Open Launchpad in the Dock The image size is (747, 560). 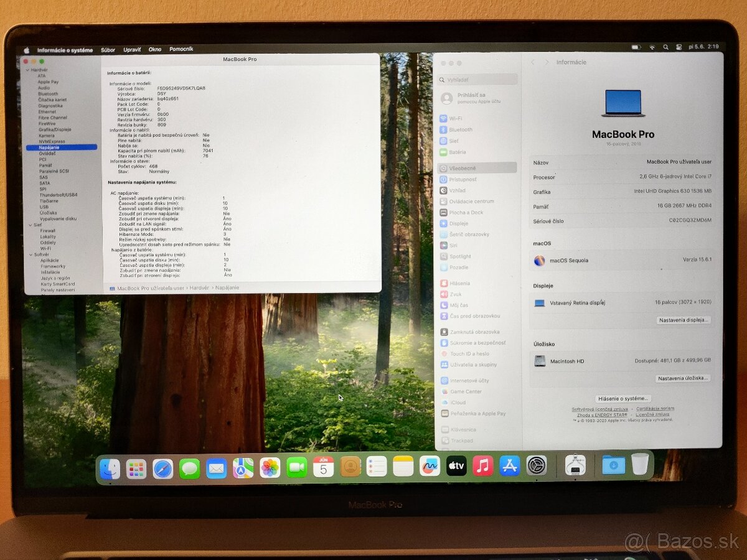tap(136, 468)
